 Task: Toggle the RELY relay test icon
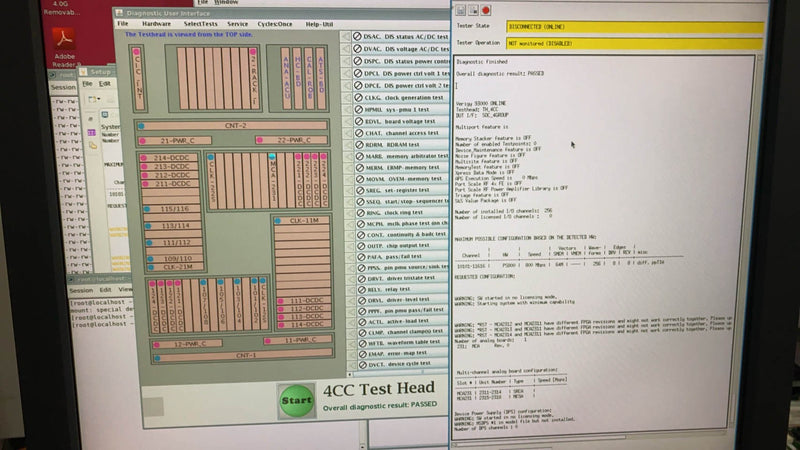pyautogui.click(x=362, y=289)
